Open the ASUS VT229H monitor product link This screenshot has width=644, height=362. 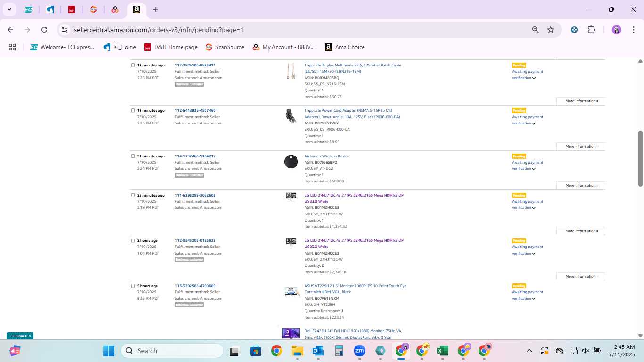(x=355, y=289)
